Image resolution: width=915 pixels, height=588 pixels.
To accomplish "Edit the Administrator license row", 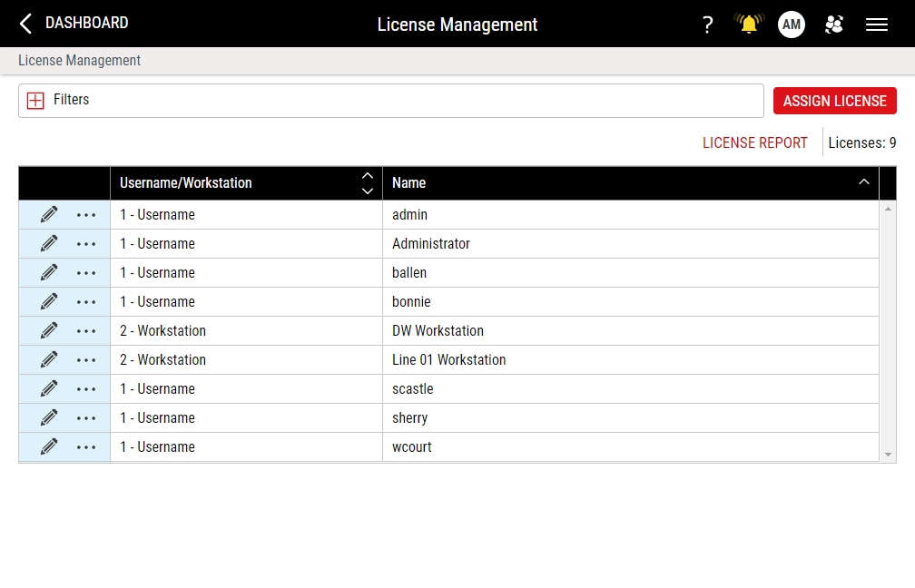I will 49,244.
